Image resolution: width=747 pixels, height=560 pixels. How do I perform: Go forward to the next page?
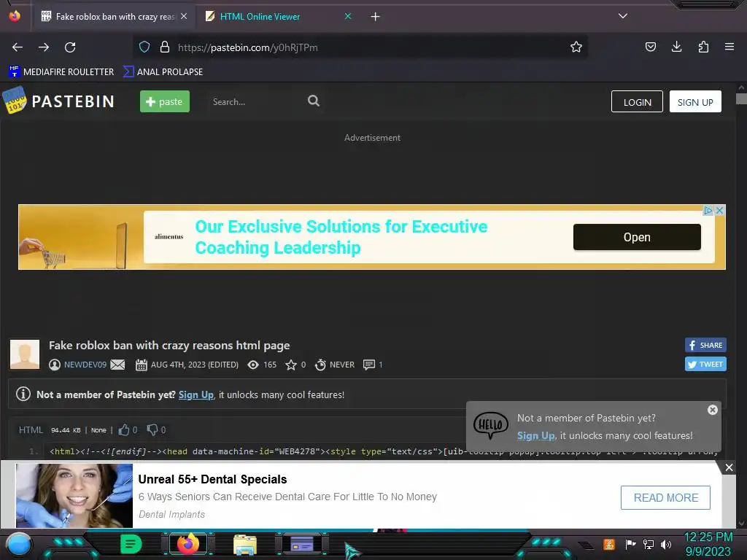click(x=44, y=47)
